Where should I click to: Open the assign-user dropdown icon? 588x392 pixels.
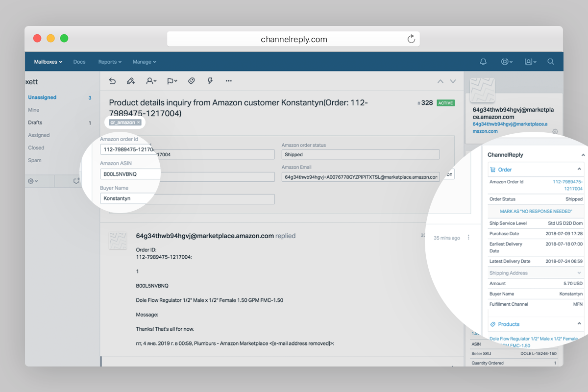pyautogui.click(x=151, y=81)
